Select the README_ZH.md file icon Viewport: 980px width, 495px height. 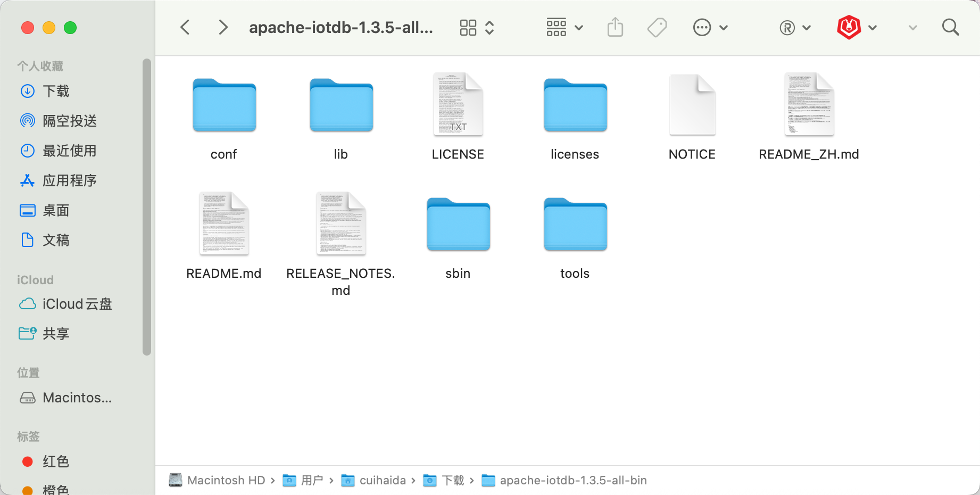pos(809,104)
